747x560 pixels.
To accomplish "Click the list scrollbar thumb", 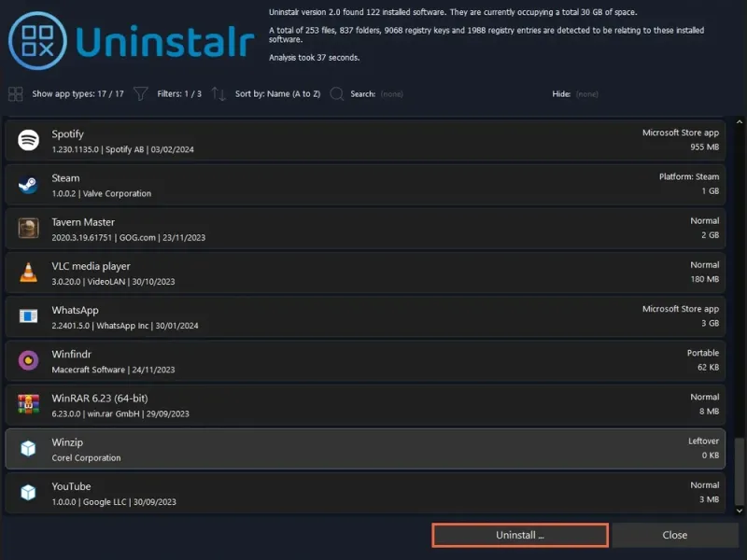I will [x=740, y=471].
